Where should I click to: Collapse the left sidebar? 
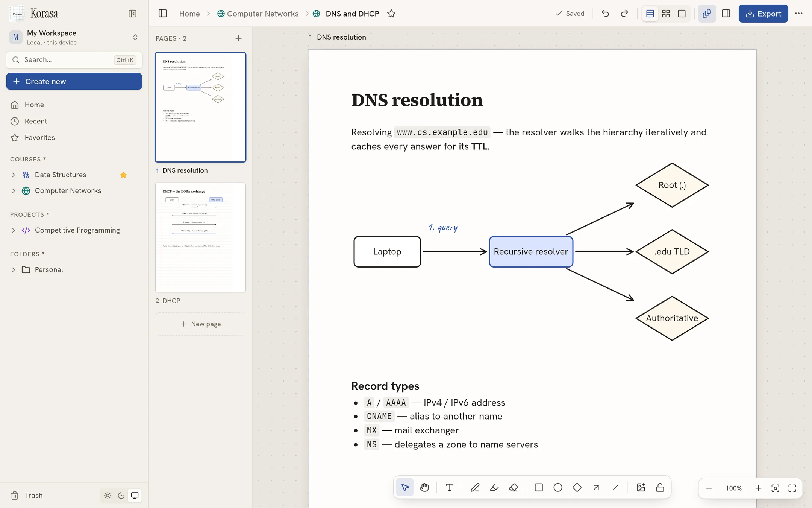point(132,14)
